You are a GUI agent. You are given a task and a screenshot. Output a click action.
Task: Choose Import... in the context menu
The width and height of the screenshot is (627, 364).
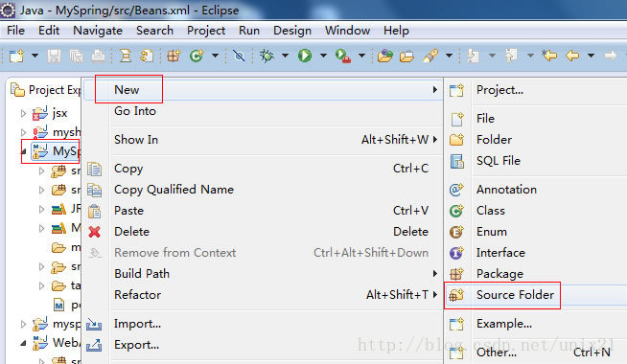coord(263,324)
